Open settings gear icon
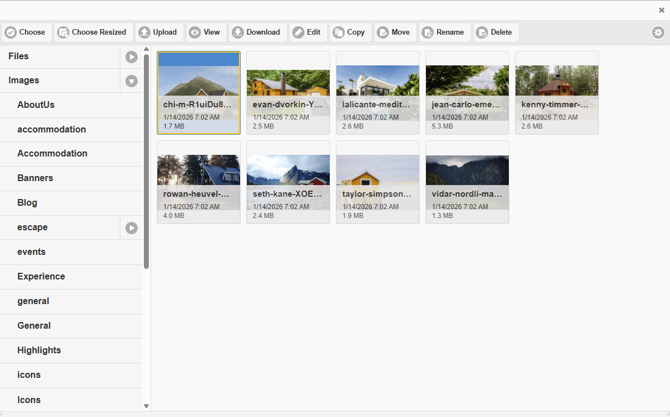Image resolution: width=670 pixels, height=417 pixels. pyautogui.click(x=658, y=32)
